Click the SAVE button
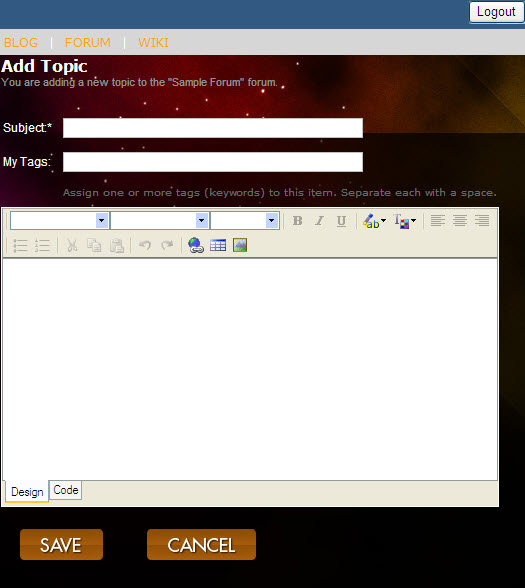Image resolution: width=525 pixels, height=588 pixels. click(x=61, y=545)
